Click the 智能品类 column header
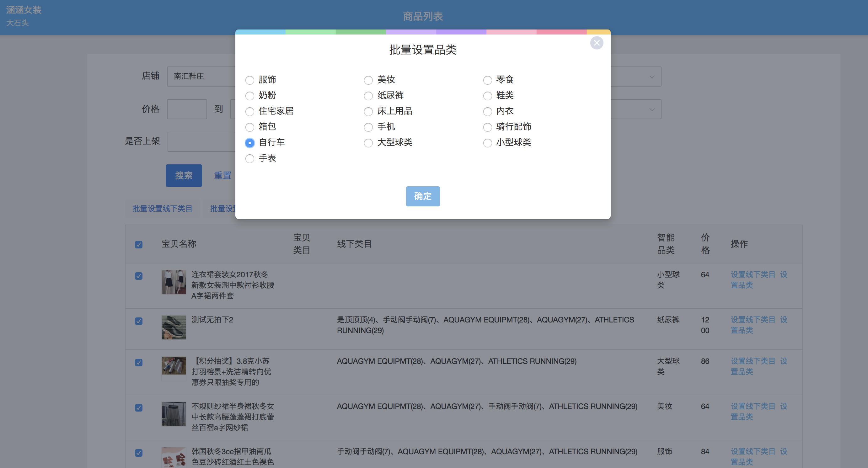This screenshot has height=468, width=868. coord(666,244)
